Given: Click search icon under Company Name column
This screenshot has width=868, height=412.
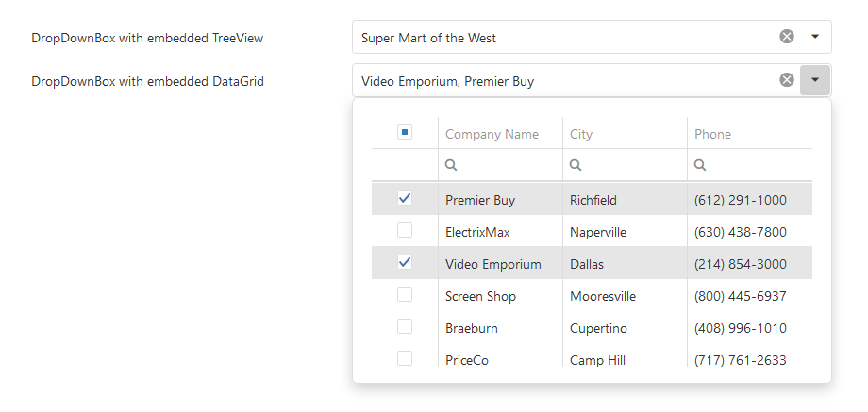Looking at the screenshot, I should pos(451,165).
